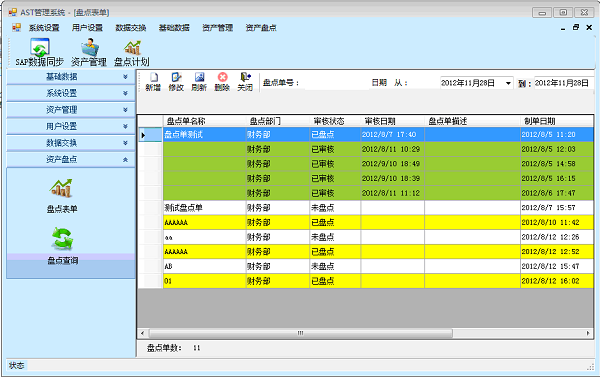This screenshot has height=377, width=600.
Task: Click AST title bar application icon
Action: click(x=13, y=12)
